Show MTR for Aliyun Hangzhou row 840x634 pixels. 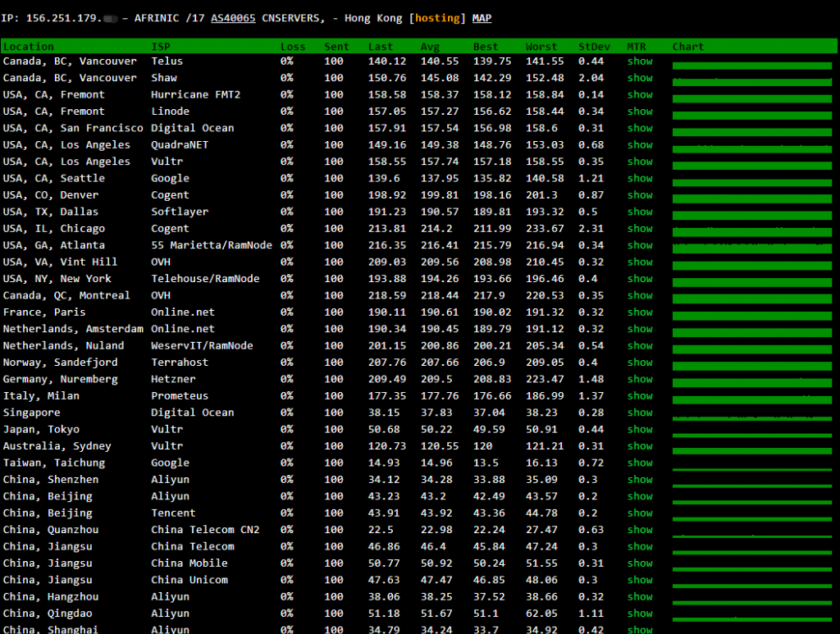640,596
